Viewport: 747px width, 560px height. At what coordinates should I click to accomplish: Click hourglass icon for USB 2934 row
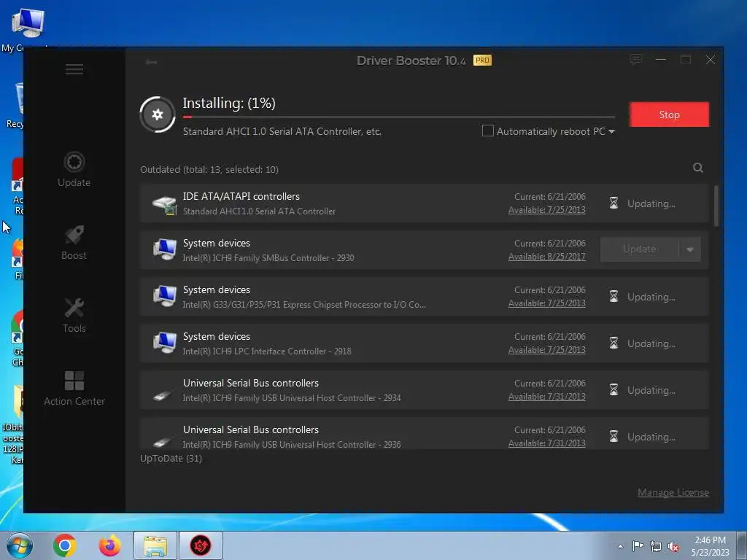(614, 390)
